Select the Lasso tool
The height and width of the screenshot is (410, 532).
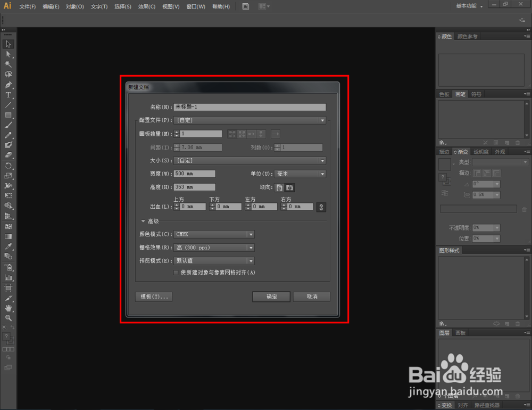(8, 75)
